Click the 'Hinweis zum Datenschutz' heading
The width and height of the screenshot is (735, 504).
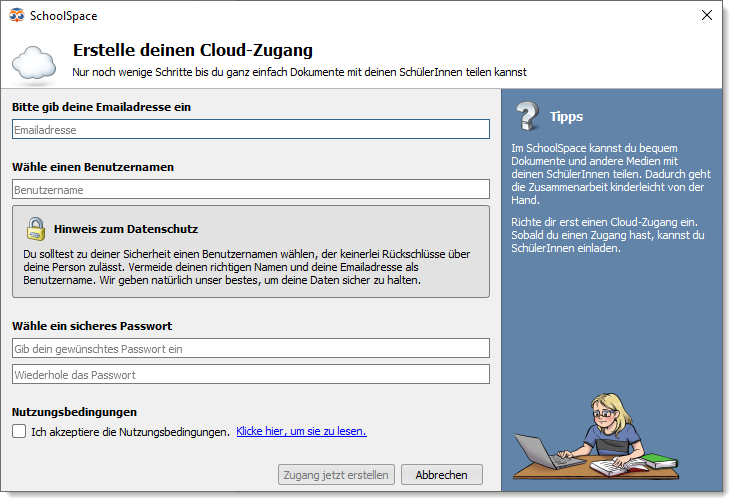126,229
